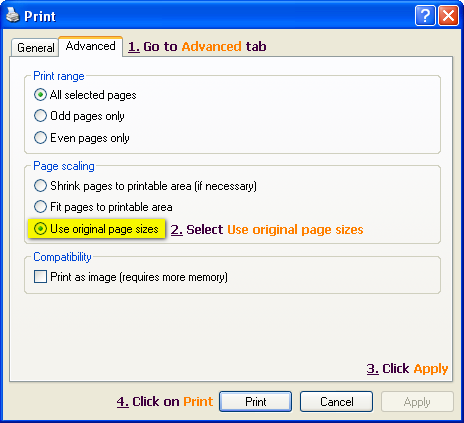Select the Advanced tab
This screenshot has height=423, width=464.
(x=91, y=46)
